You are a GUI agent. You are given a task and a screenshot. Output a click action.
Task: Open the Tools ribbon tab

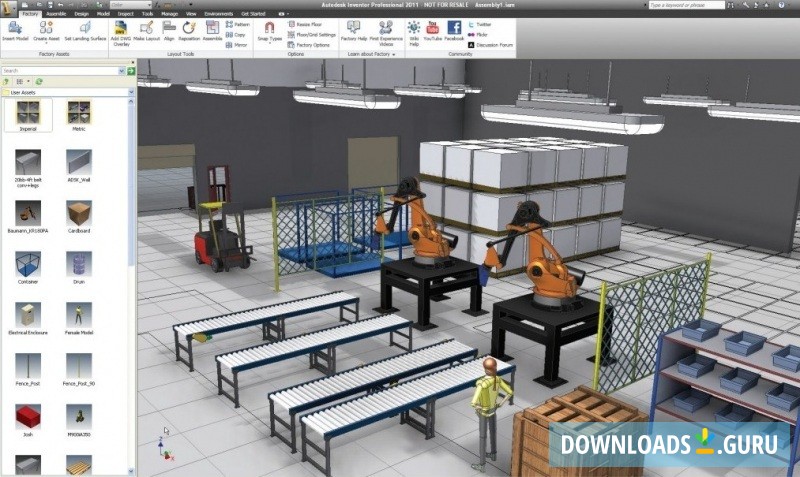pyautogui.click(x=147, y=14)
